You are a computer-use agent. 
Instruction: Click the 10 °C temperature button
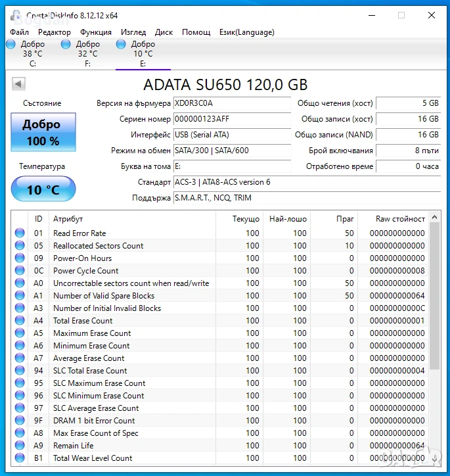coord(43,190)
